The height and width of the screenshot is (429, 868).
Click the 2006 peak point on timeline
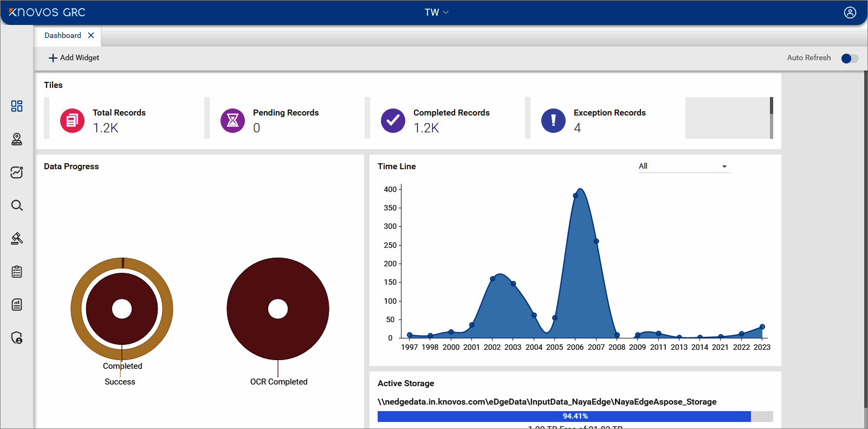pyautogui.click(x=575, y=196)
